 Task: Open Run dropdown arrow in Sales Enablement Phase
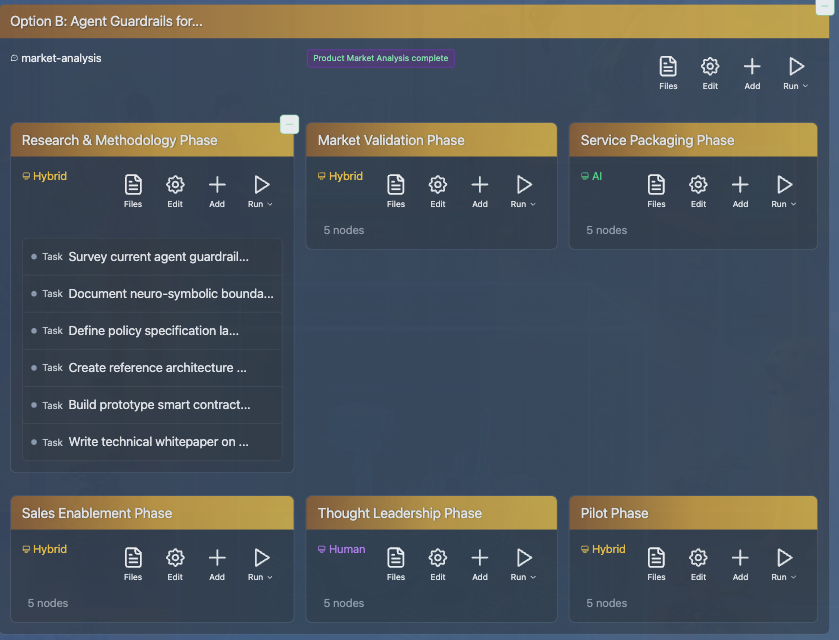(270, 577)
